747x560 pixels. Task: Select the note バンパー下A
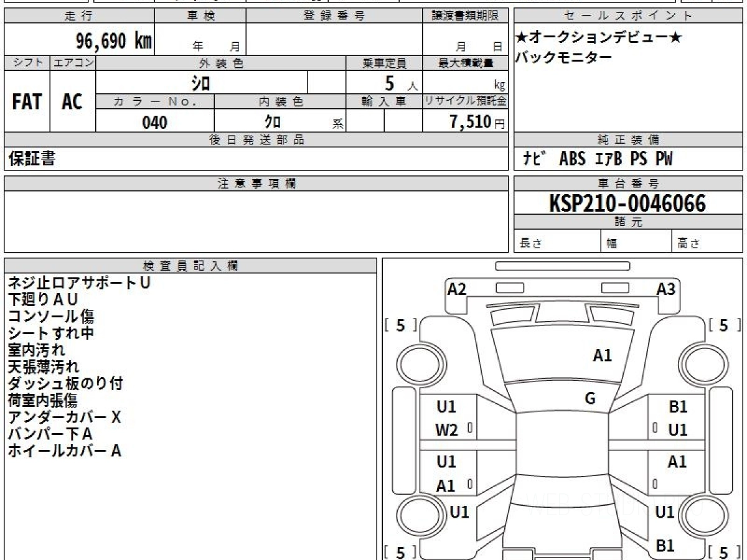pyautogui.click(x=50, y=434)
